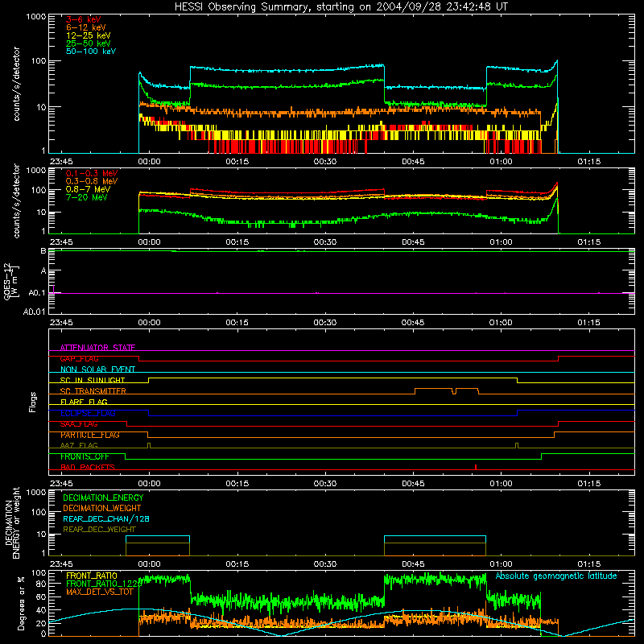Click the 01:00 tick label under MeV panel

point(501,242)
